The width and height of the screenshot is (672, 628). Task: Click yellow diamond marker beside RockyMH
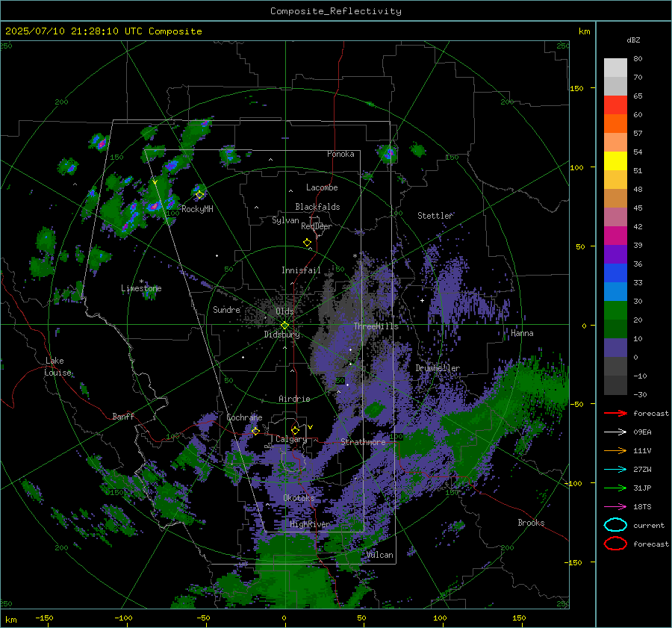199,195
